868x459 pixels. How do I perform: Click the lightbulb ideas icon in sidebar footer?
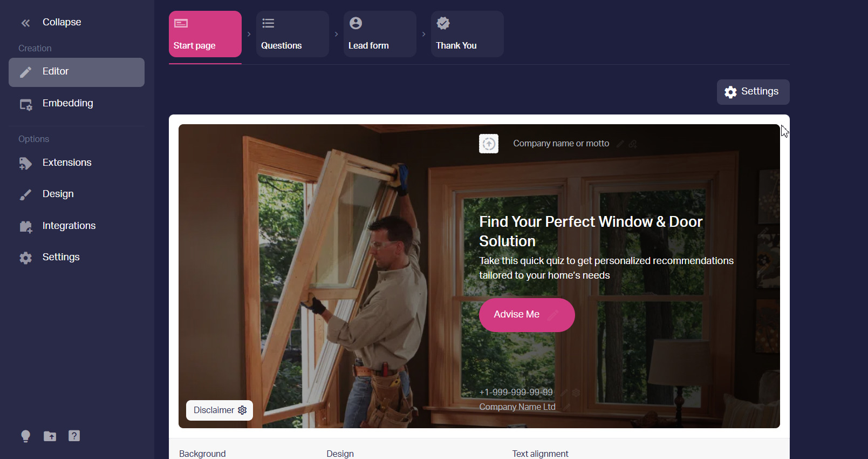coord(25,436)
